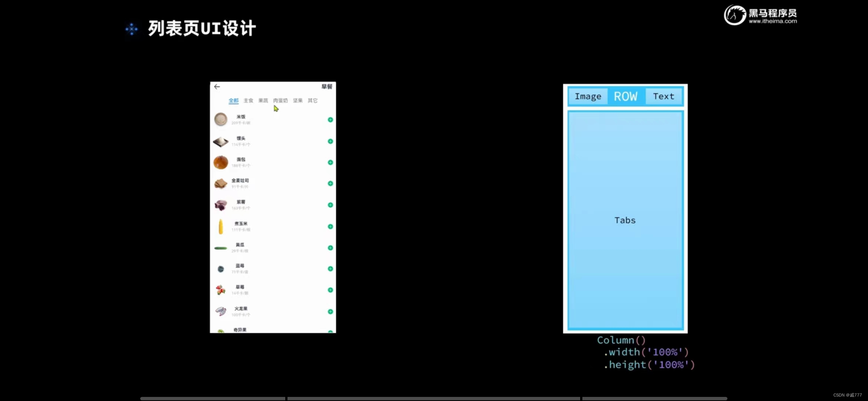Select the Image component block
Screen dimensions: 868x401
[x=588, y=97]
